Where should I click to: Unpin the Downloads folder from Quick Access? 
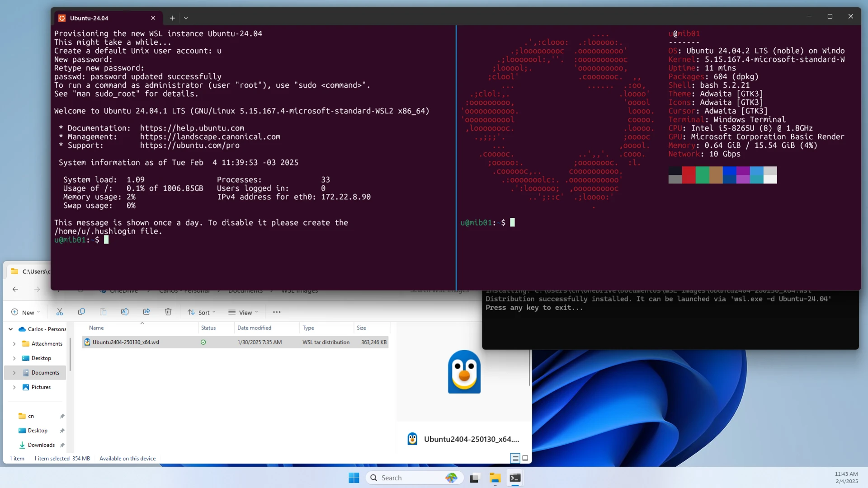(62, 445)
